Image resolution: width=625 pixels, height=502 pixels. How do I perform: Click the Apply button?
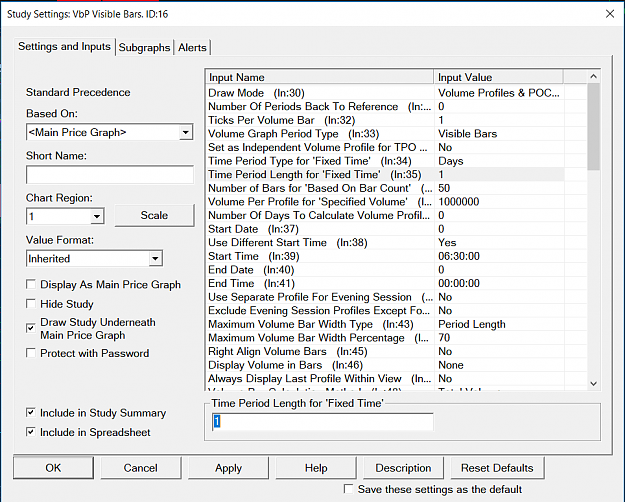pos(228,468)
